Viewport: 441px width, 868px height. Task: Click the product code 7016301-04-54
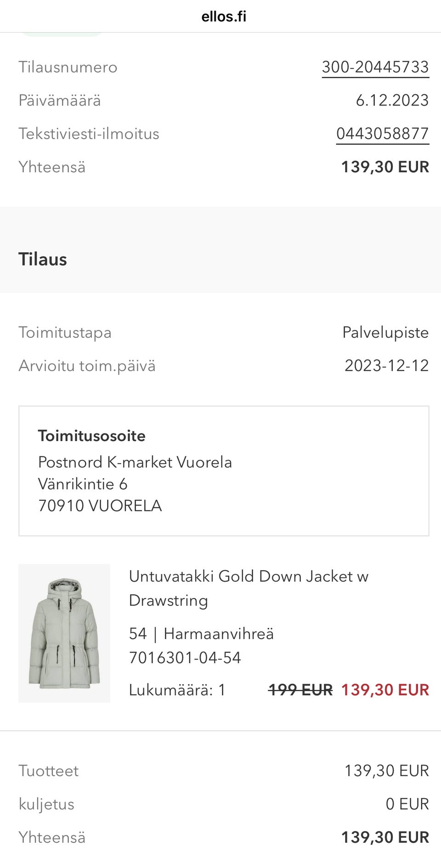tap(185, 658)
